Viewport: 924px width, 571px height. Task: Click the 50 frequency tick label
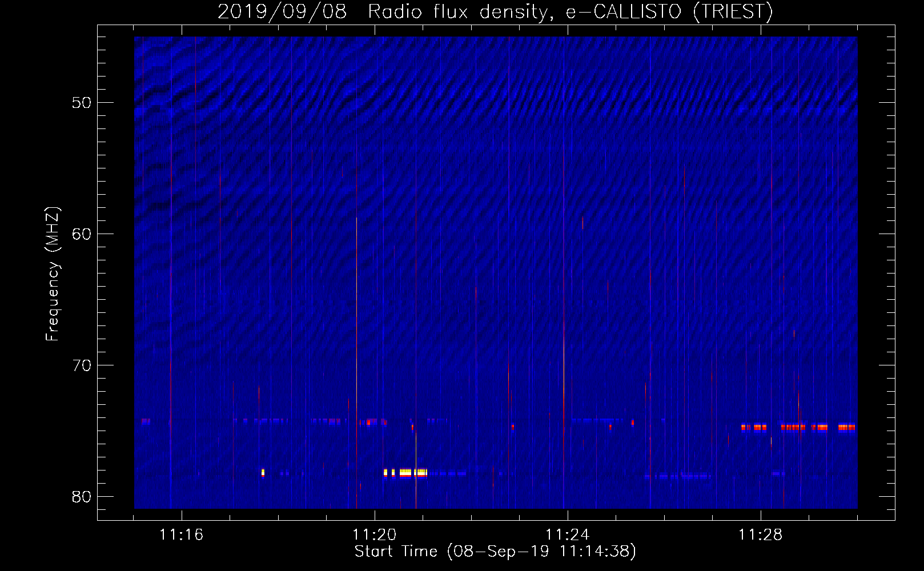point(82,103)
